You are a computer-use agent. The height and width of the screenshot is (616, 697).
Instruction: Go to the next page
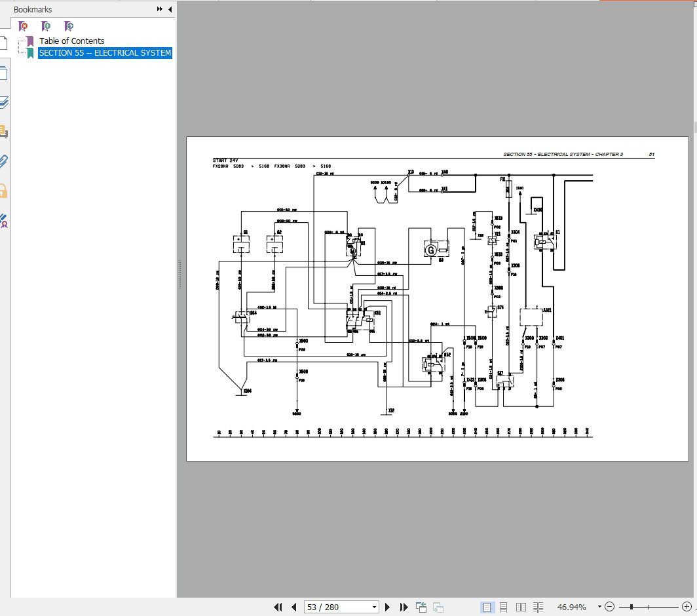(x=388, y=607)
